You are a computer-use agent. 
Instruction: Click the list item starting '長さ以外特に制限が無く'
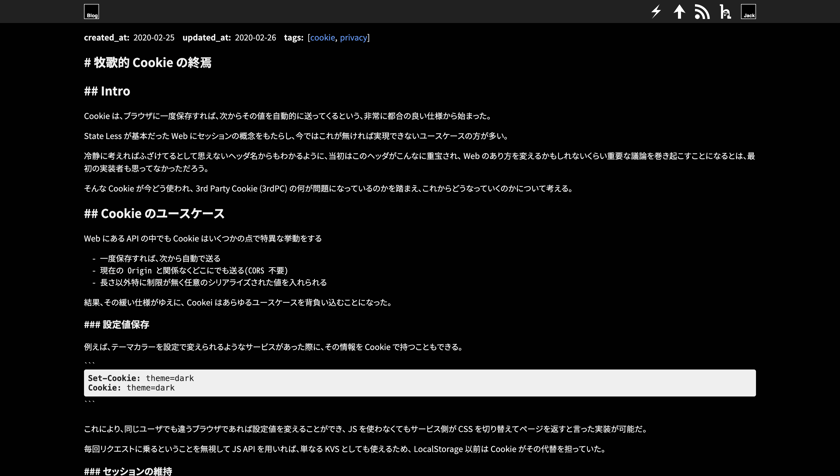(213, 282)
